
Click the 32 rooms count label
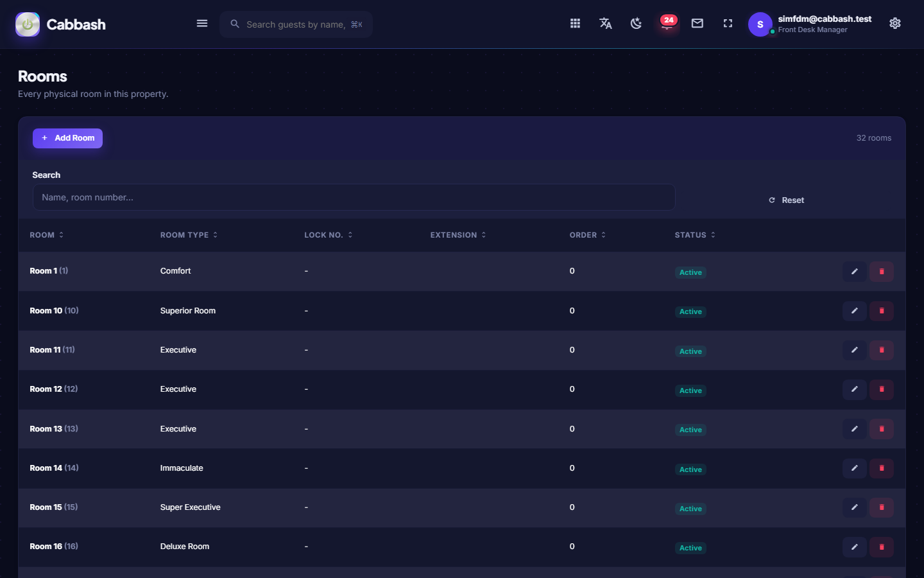tap(874, 138)
